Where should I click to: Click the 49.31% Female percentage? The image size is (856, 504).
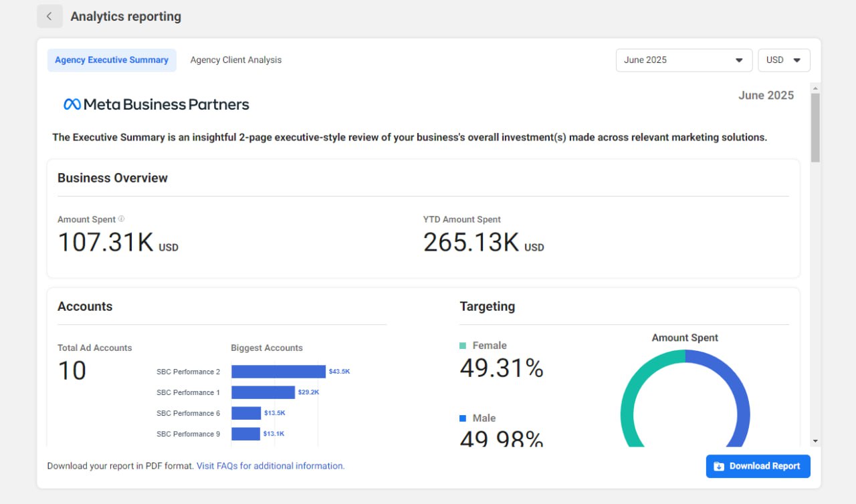[x=502, y=368]
